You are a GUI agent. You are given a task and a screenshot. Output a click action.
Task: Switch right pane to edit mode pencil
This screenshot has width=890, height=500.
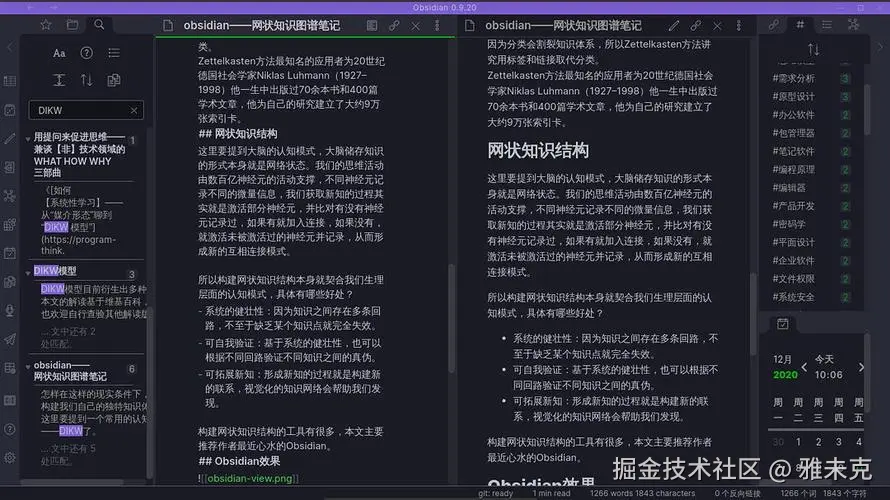coord(674,26)
